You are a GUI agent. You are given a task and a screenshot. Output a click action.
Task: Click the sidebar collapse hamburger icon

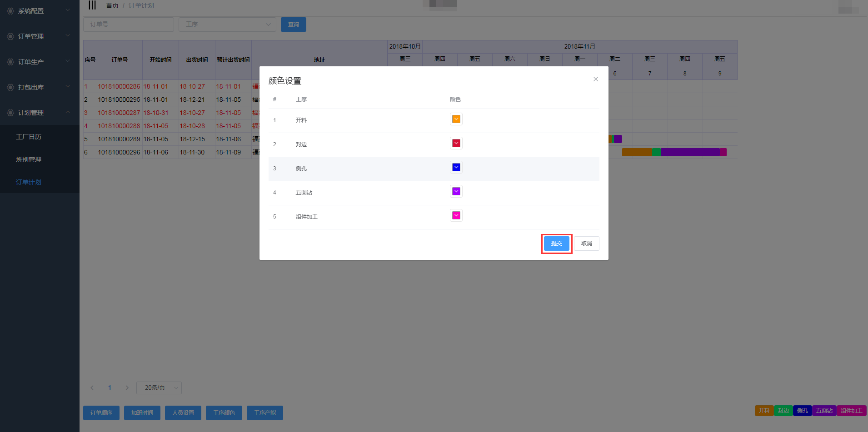tap(92, 5)
